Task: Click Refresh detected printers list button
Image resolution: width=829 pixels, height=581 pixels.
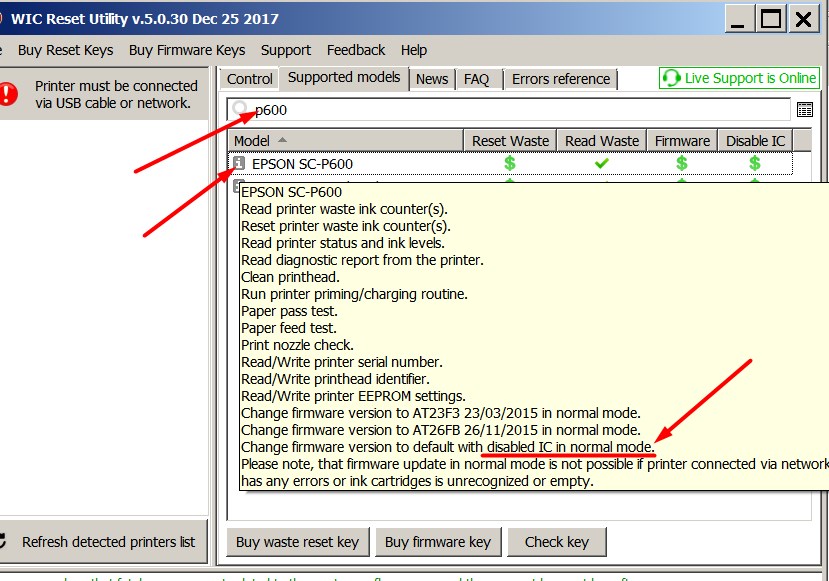Action: click(103, 542)
